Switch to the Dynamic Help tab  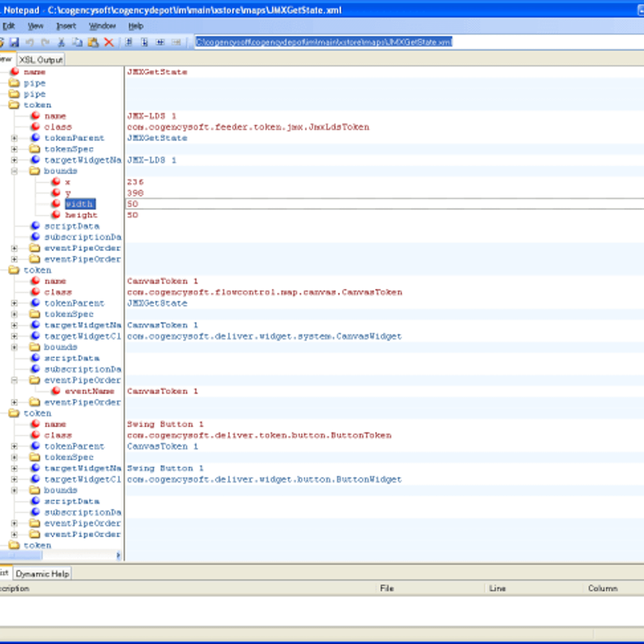42,574
